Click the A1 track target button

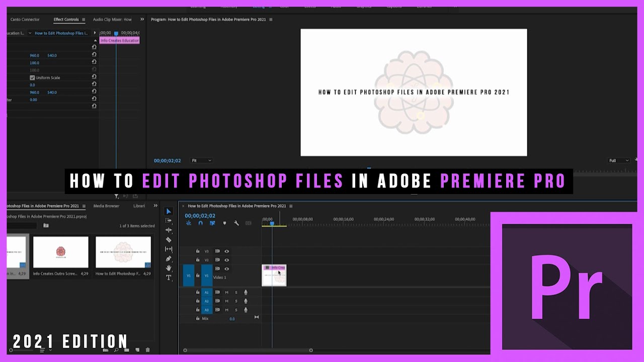(206, 292)
